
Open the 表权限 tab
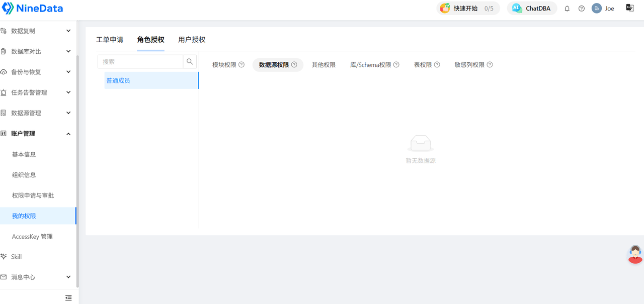pos(423,65)
